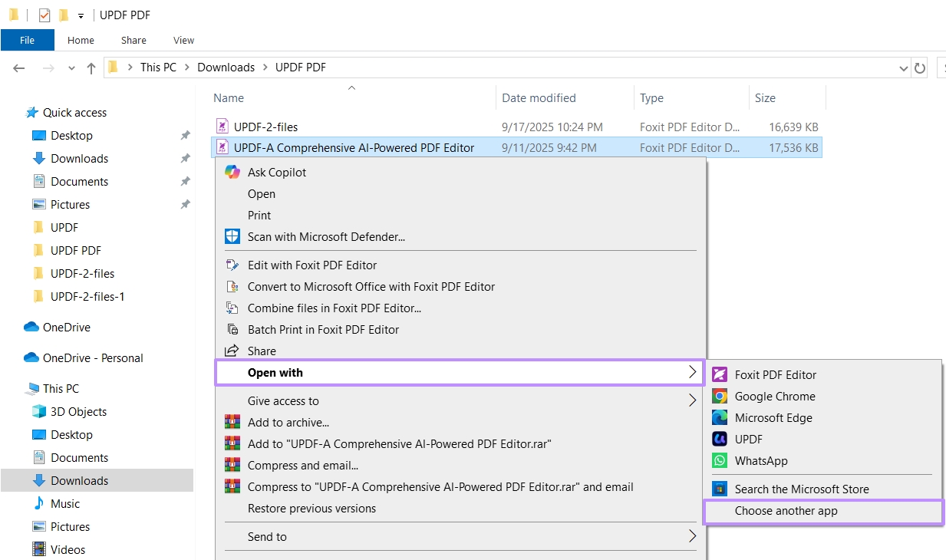Switch to the View ribbon tab
Viewport: 946px width, 560px height.
183,40
